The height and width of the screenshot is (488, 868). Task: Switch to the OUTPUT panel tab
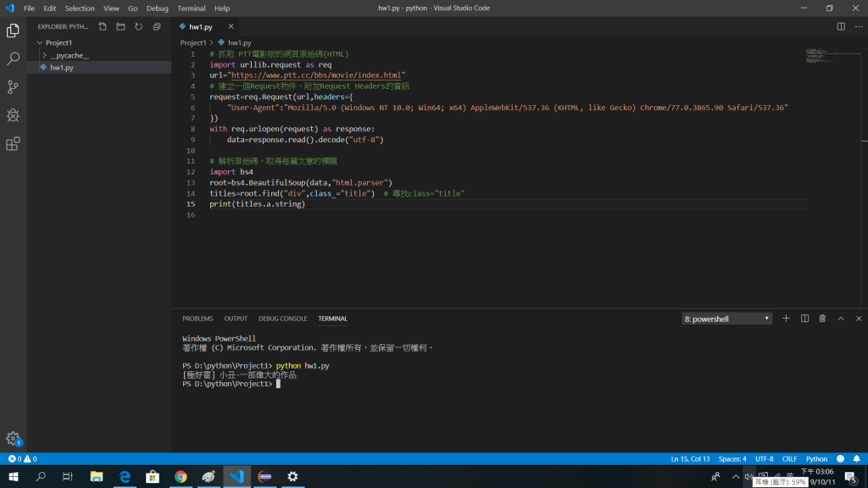(236, 319)
